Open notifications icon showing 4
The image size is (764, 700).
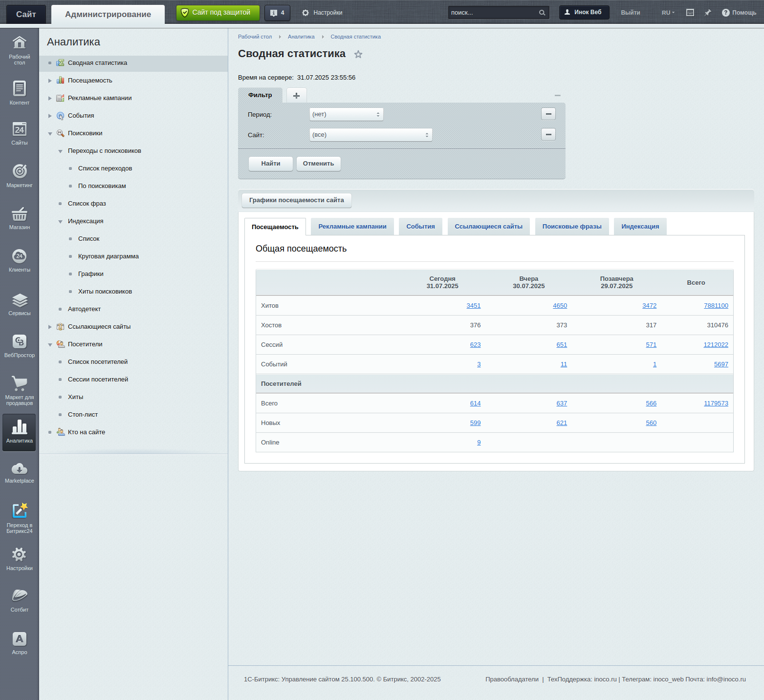point(277,13)
